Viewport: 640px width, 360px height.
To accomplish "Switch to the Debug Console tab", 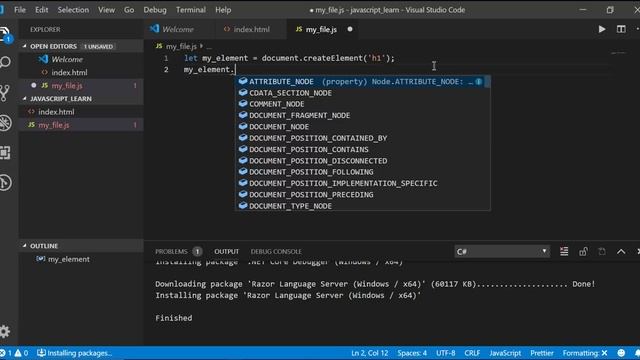I will [276, 251].
